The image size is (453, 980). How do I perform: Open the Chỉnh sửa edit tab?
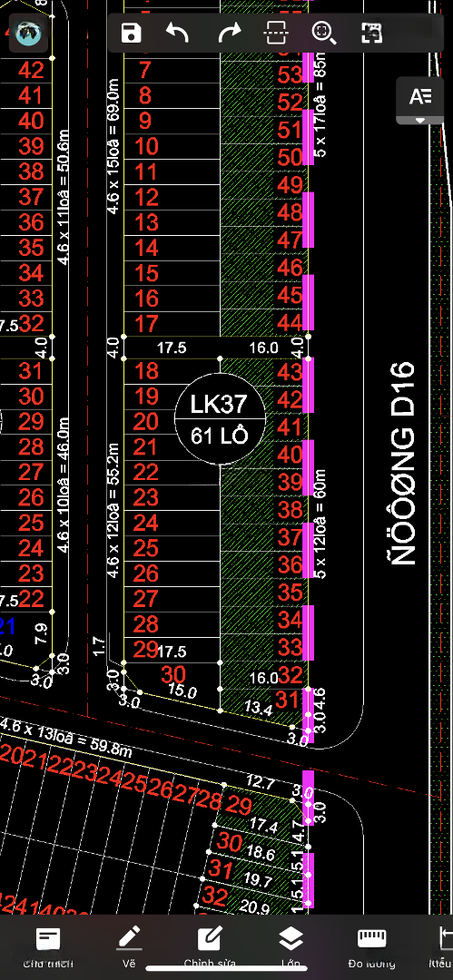tap(211, 946)
